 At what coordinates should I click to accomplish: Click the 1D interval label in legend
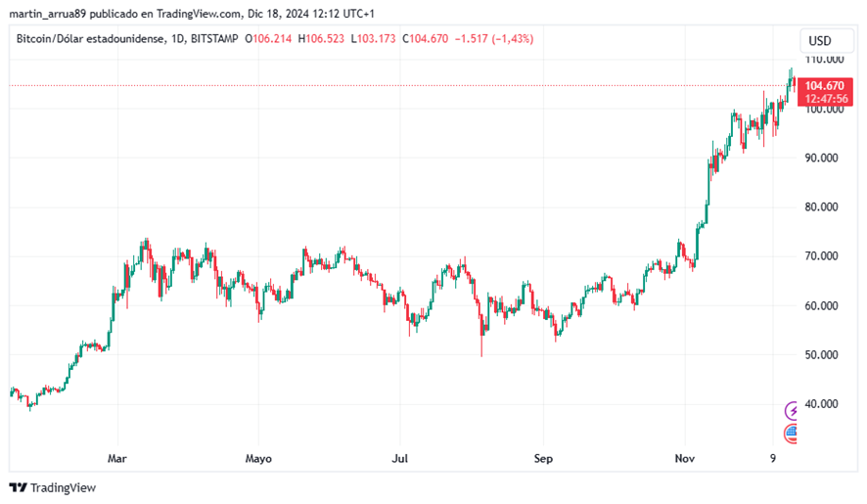click(x=177, y=39)
